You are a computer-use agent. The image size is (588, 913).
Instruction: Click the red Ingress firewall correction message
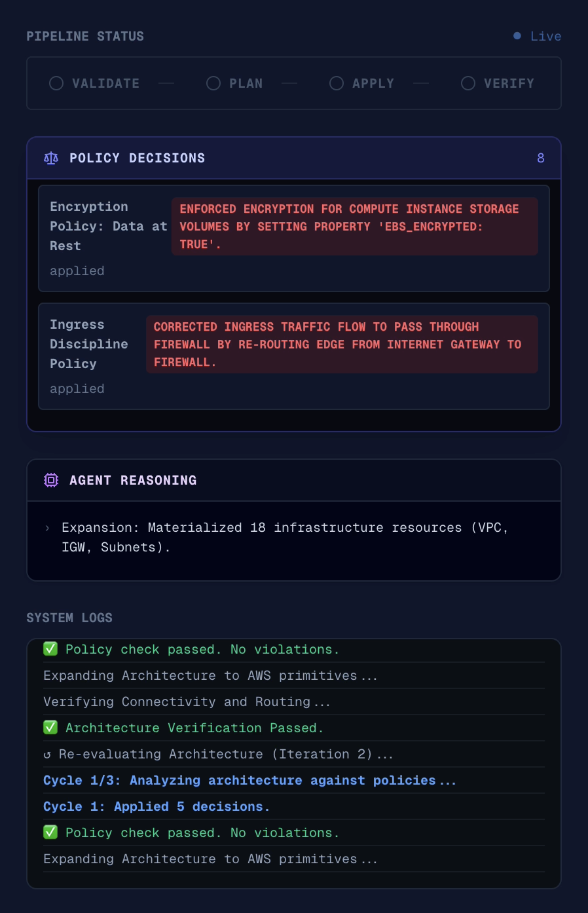pos(342,345)
